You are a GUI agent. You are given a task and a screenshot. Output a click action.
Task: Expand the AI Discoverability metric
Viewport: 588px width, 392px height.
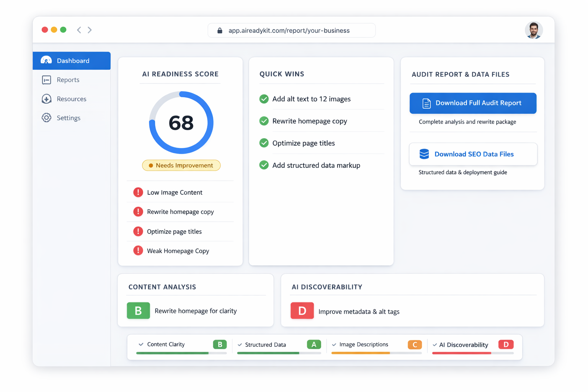[434, 345]
